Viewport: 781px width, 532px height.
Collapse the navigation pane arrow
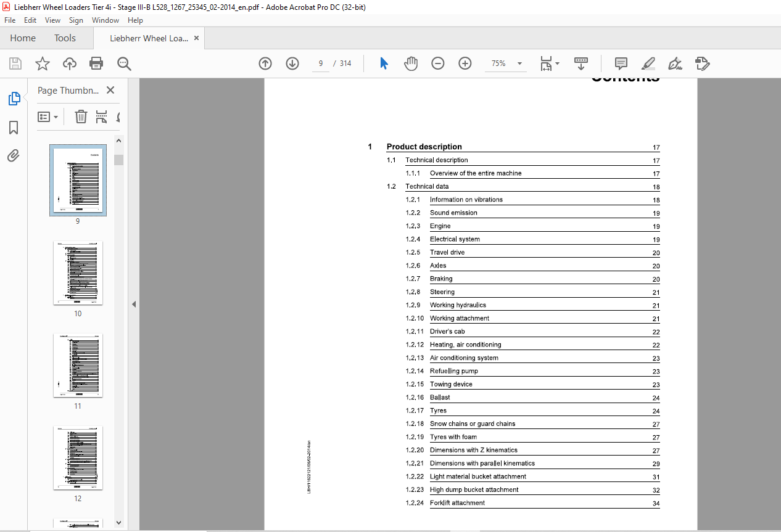pyautogui.click(x=134, y=305)
